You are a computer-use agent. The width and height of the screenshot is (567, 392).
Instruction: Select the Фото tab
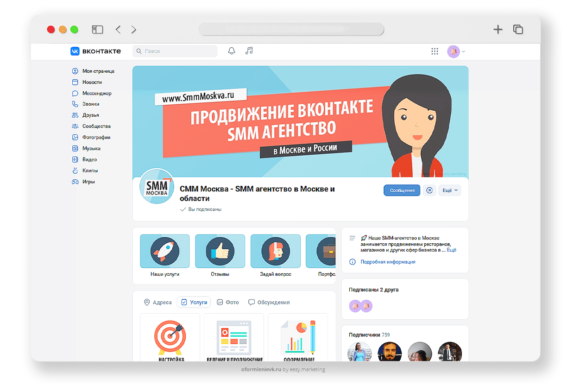pyautogui.click(x=228, y=302)
